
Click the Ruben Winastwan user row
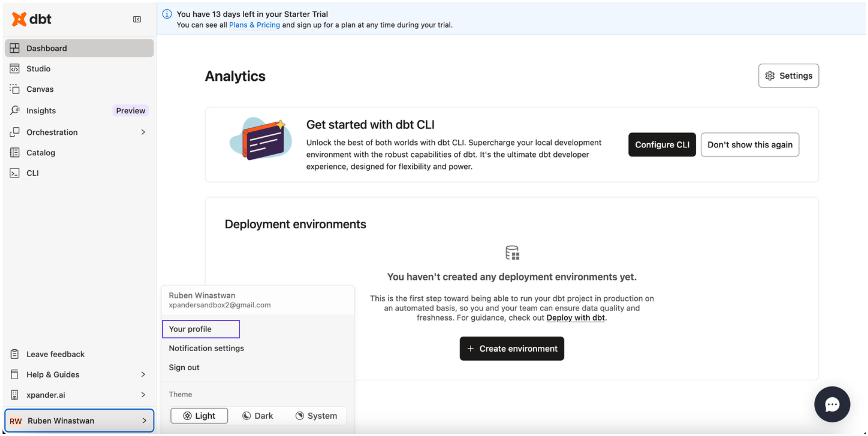pyautogui.click(x=79, y=420)
